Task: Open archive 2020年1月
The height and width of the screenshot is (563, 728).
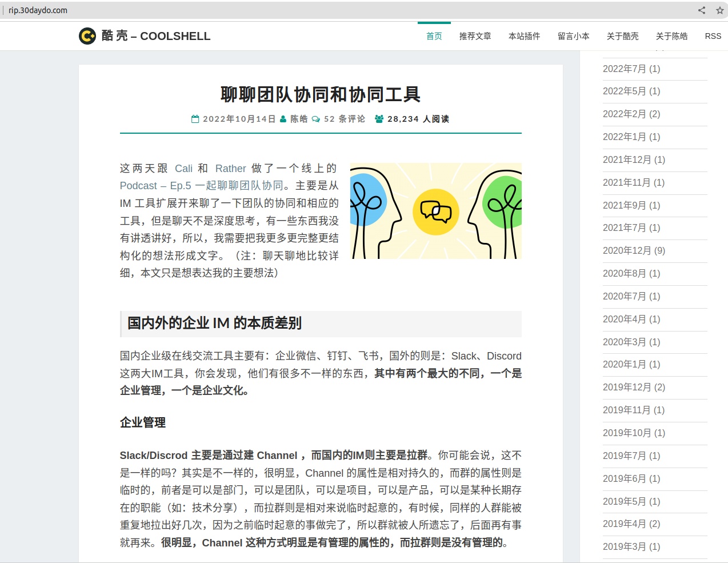Action: coord(631,364)
